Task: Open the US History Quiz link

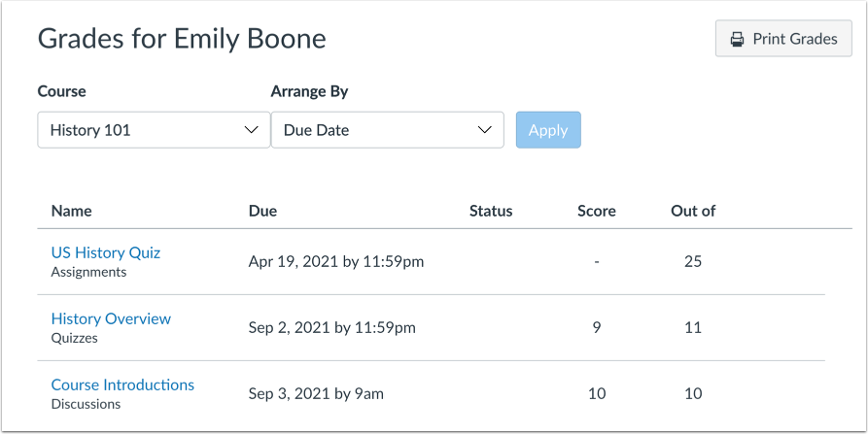Action: point(105,252)
